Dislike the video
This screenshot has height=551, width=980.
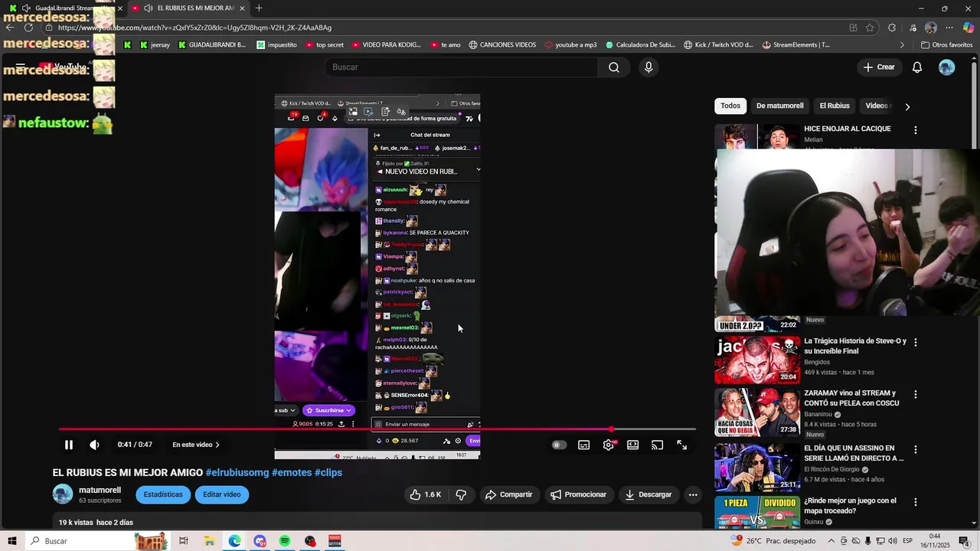coord(461,494)
